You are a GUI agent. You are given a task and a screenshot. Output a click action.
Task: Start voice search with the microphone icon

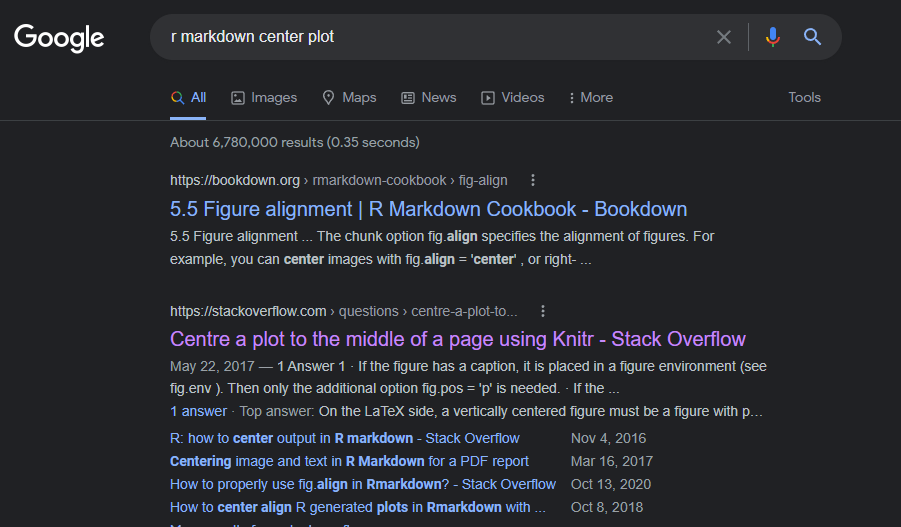[773, 37]
